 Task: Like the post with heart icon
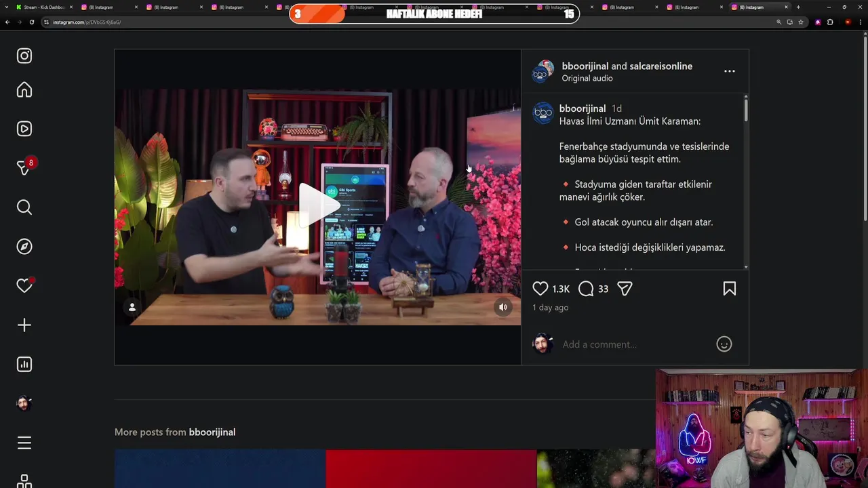540,289
